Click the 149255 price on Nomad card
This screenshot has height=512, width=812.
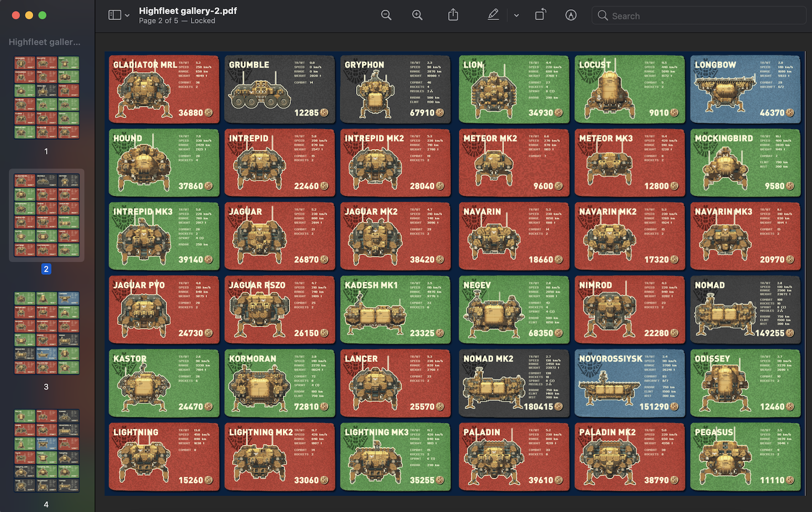pyautogui.click(x=770, y=333)
